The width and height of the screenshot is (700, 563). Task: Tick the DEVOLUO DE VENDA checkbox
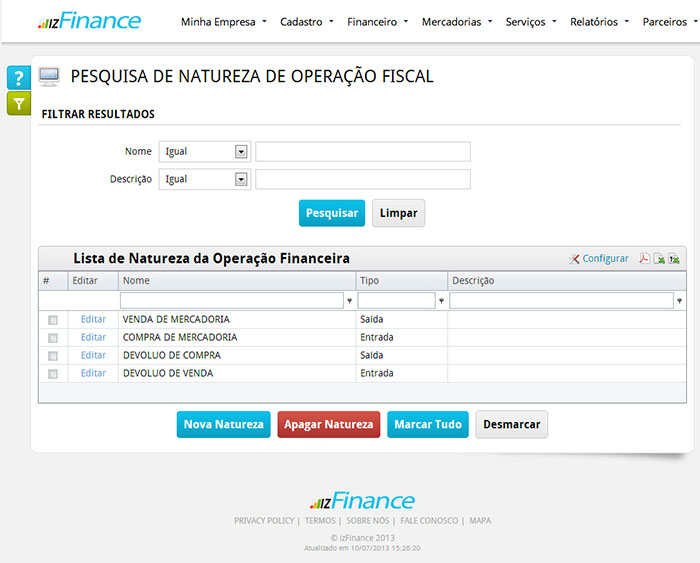click(53, 374)
